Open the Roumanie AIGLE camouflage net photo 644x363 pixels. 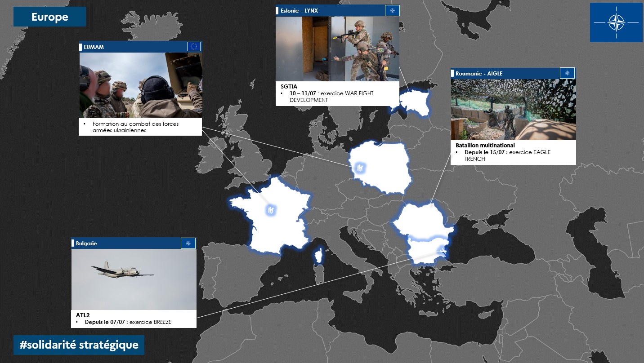tap(513, 110)
